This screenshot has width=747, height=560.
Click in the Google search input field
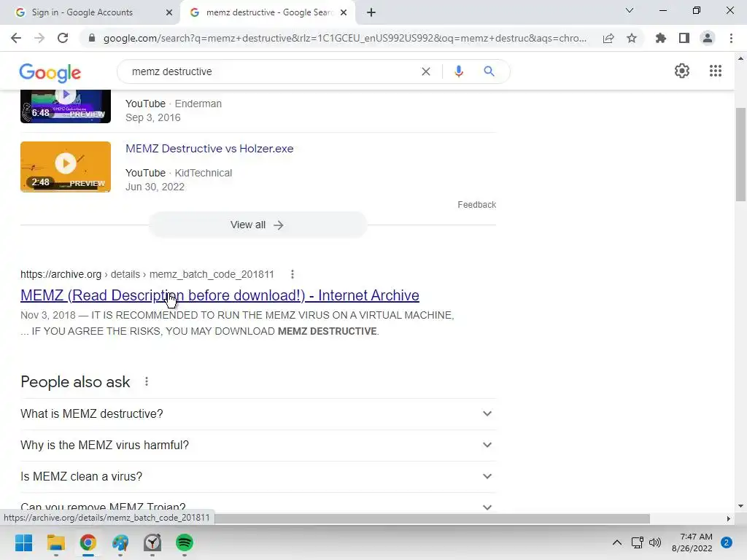[271, 71]
